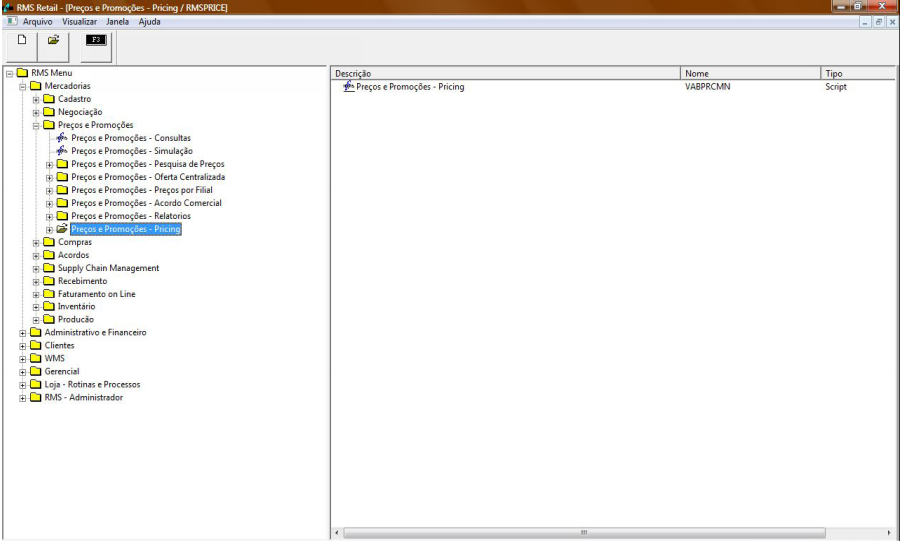Expand Oferta Centralizada node
900x541 pixels.
pyautogui.click(x=49, y=178)
